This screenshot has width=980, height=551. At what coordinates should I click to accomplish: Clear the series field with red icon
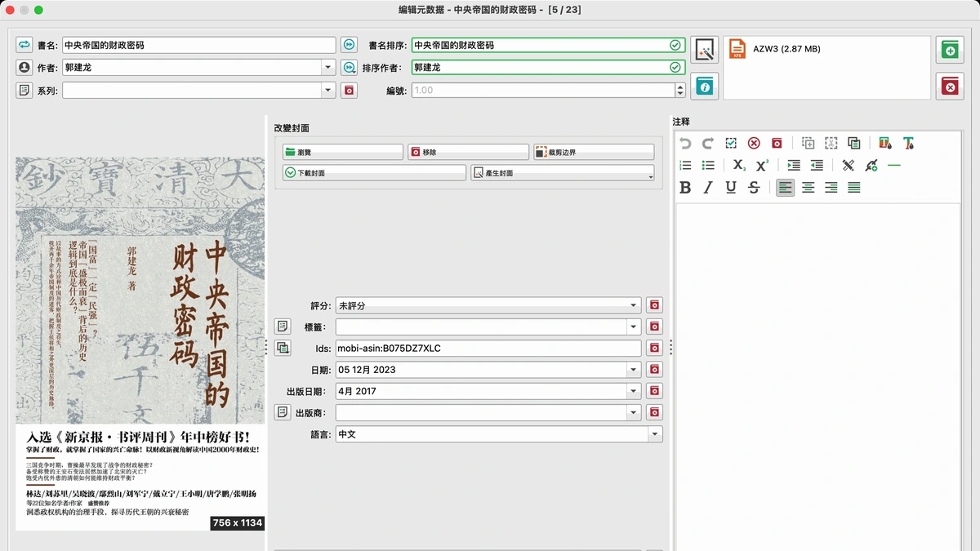350,90
